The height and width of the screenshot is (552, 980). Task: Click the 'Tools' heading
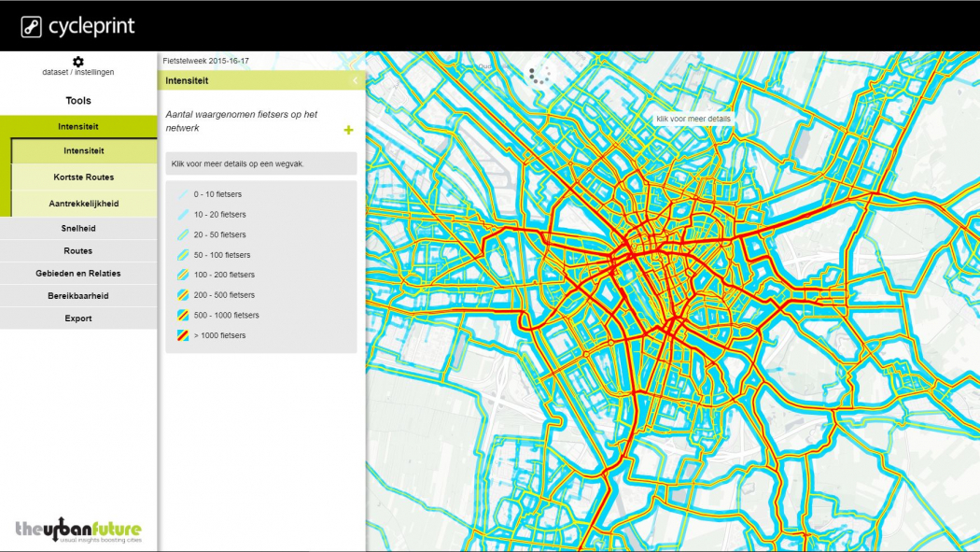pyautogui.click(x=78, y=101)
